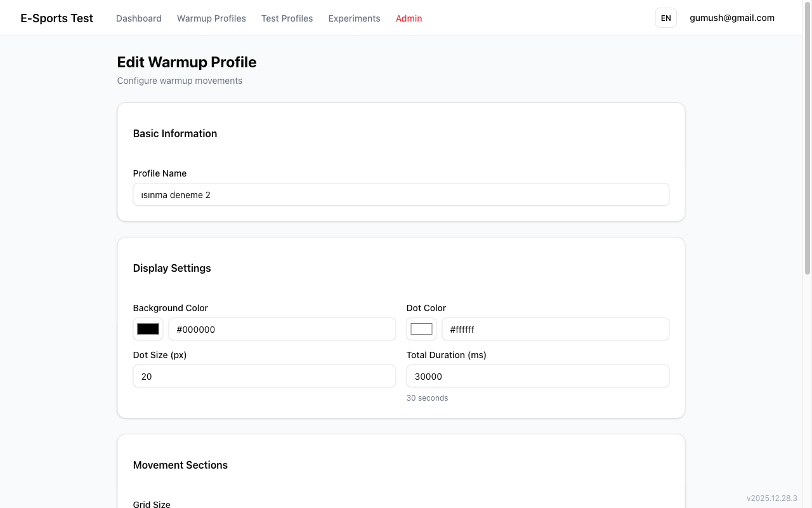Switch language with the EN button
Screen dimensions: 812x508
665,18
